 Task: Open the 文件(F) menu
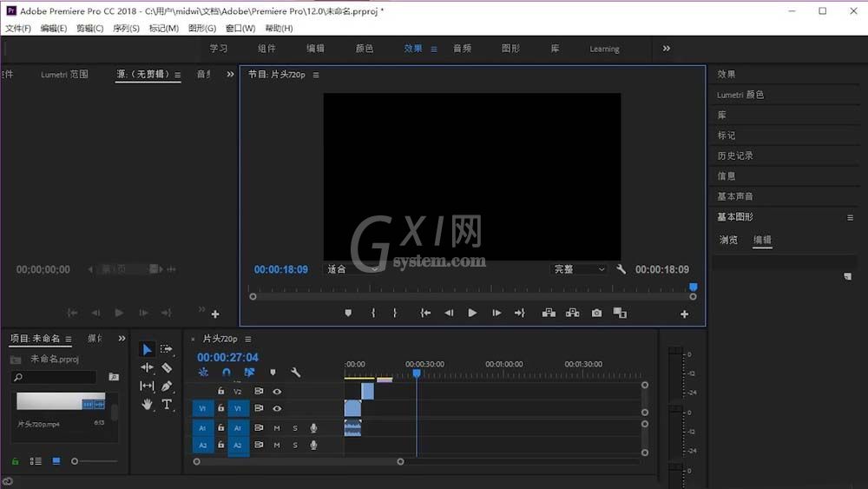(18, 29)
